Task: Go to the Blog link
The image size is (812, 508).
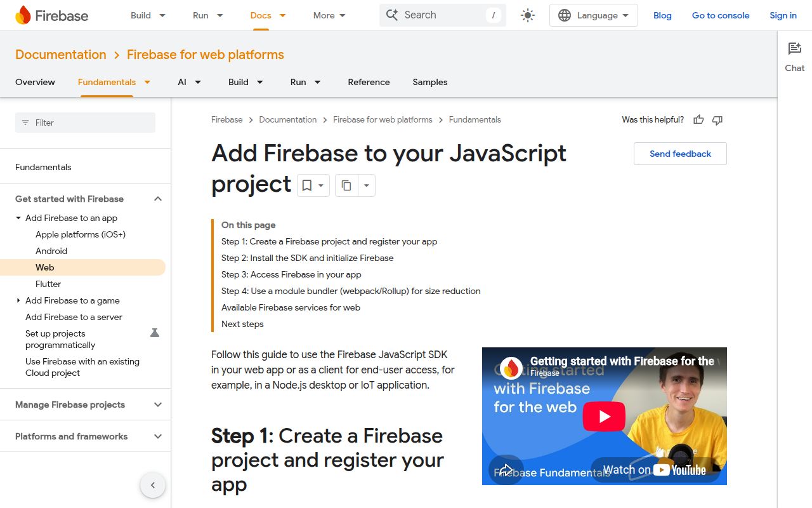Action: [662, 15]
